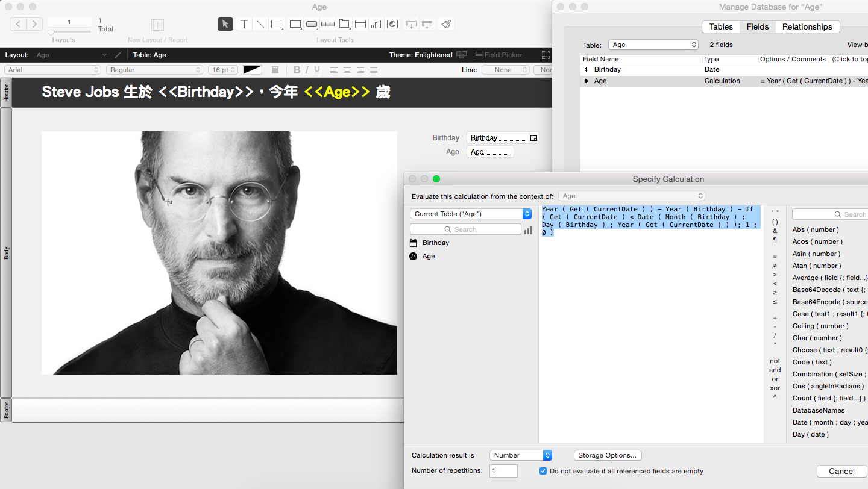Screen dimensions: 868x489
Task: Align text left in formatting bar
Action: click(333, 70)
